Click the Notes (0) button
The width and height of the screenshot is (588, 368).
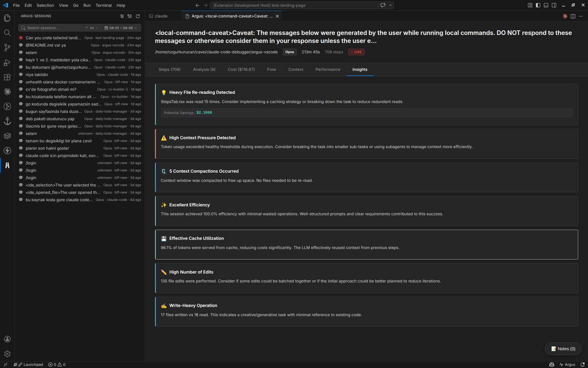(563, 349)
